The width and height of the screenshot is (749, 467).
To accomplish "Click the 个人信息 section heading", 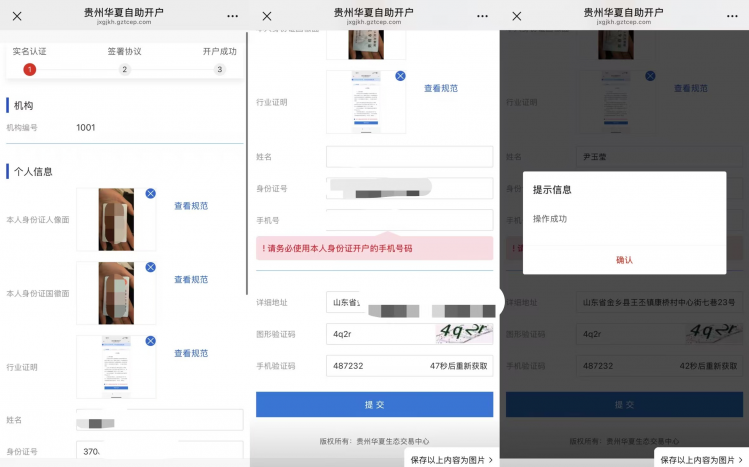I will click(33, 171).
